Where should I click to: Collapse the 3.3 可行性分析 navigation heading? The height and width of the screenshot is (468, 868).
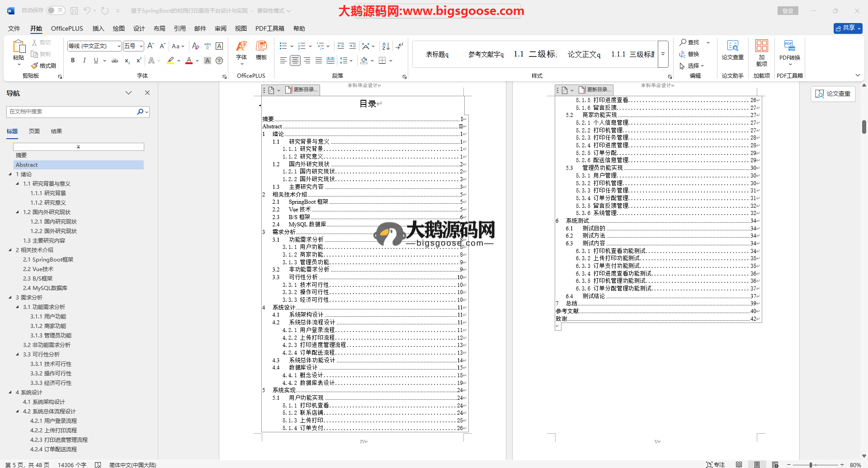[18, 355]
